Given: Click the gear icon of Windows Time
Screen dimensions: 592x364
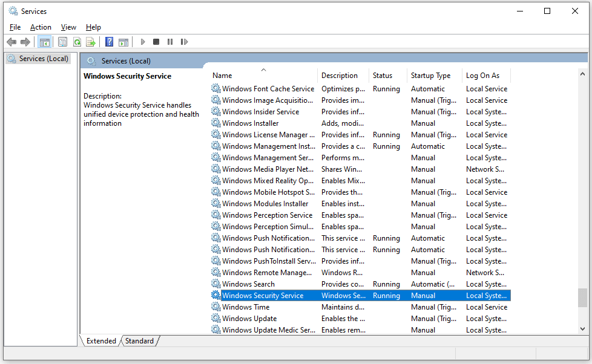Looking at the screenshot, I should coord(216,307).
